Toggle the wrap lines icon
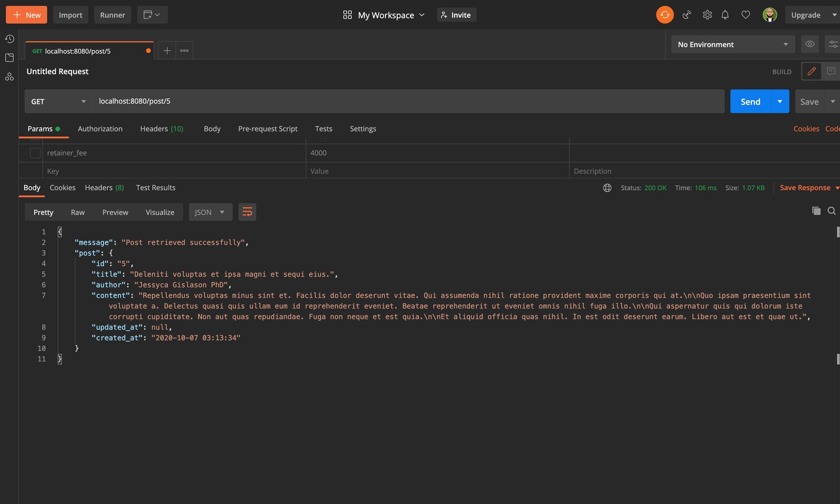The image size is (840, 504). (247, 212)
